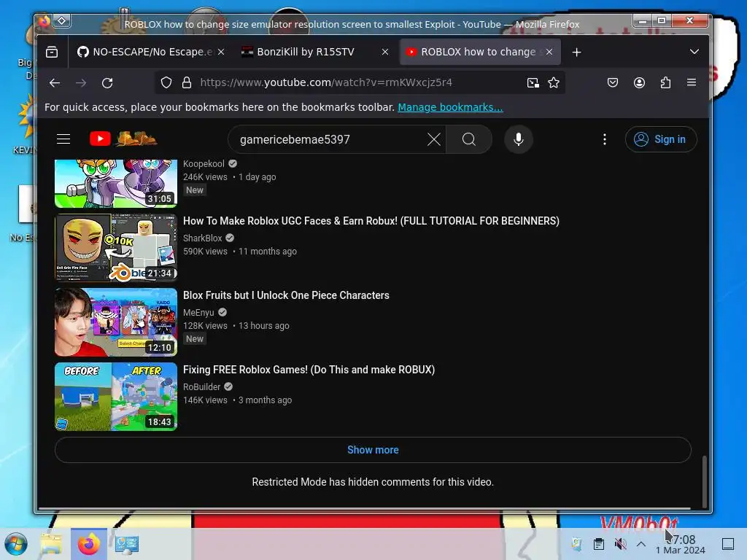The width and height of the screenshot is (747, 560).
Task: Click Show more button
Action: pyautogui.click(x=373, y=450)
